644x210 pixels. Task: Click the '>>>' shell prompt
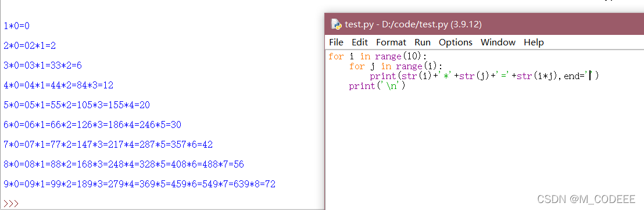click(11, 204)
